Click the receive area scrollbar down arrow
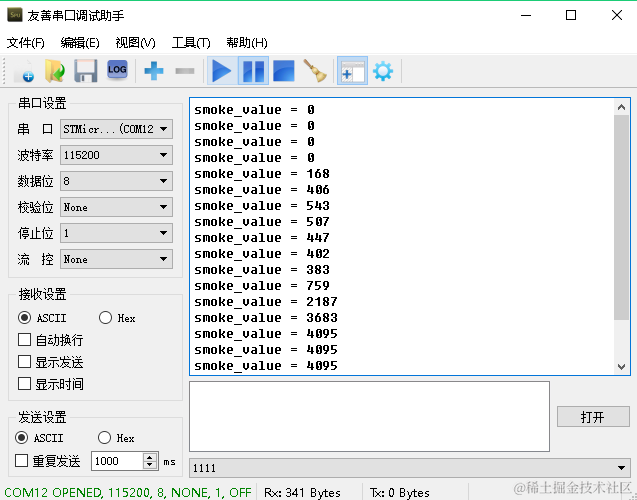Screen dimensions: 637x500 pos(621,366)
